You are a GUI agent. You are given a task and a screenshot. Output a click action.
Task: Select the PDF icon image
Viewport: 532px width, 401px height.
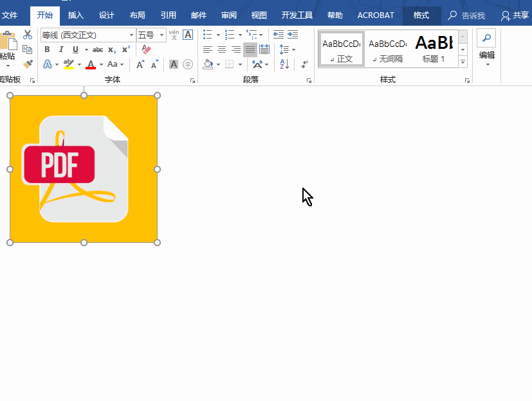coord(84,169)
